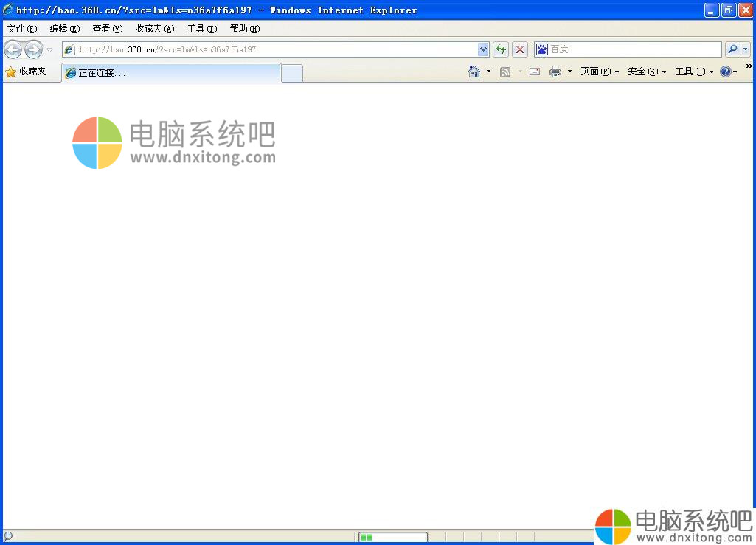Click the search magnifier button
This screenshot has height=545, width=756.
(x=732, y=49)
